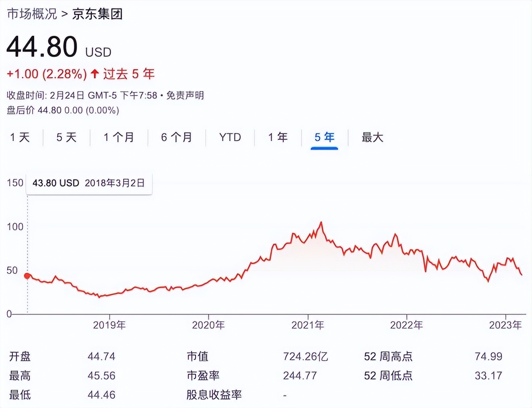Switch to the 1天 time range tab

pos(20,137)
